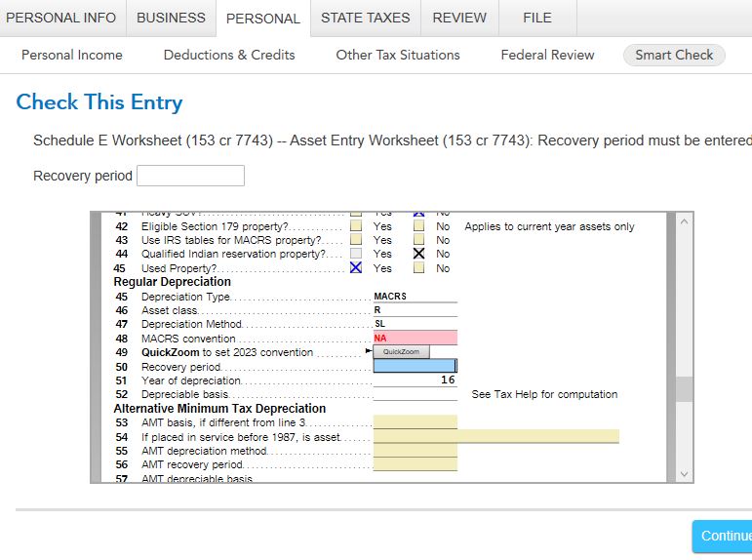
Task: Select the pink MACRS convention field
Action: [414, 338]
